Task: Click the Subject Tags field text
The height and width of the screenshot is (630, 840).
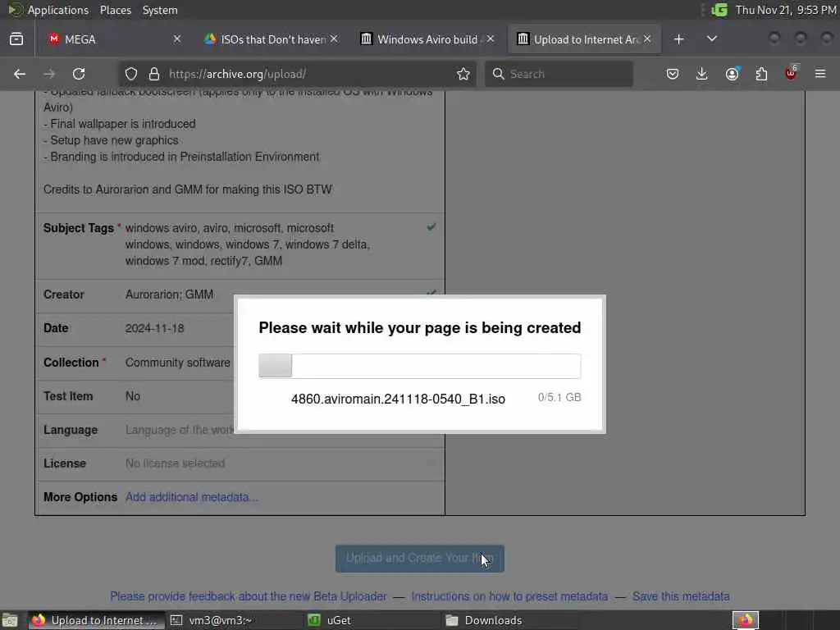Action: (x=248, y=244)
